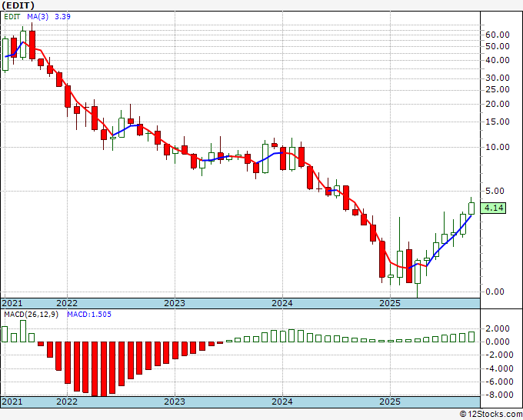Click the 50.00 price axis label
The image size is (523, 420).
click(x=498, y=46)
